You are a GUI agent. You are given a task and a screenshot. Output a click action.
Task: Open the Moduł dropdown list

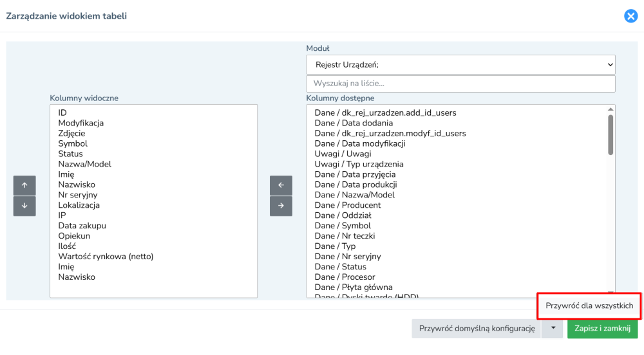click(x=460, y=64)
